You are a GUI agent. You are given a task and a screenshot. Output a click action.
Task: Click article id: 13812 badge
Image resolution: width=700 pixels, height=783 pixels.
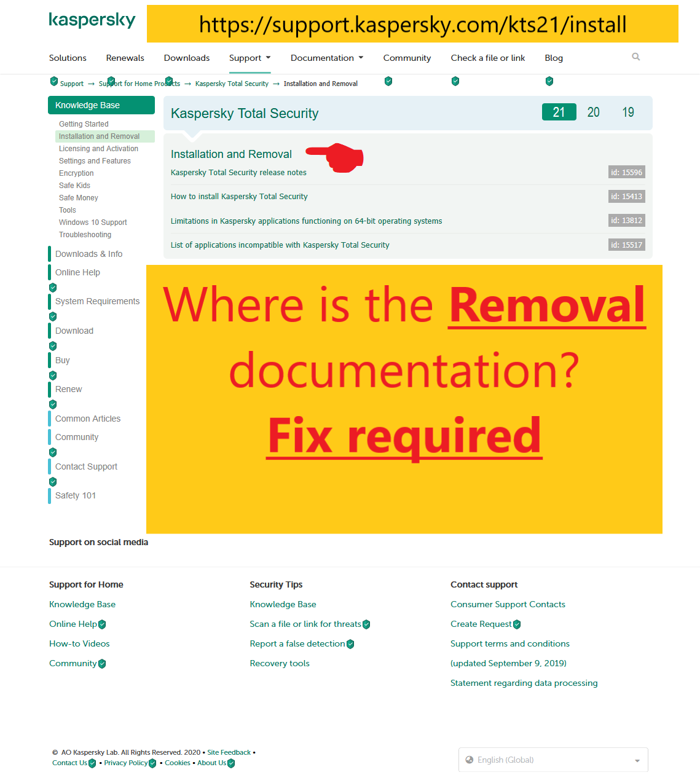[x=626, y=221]
